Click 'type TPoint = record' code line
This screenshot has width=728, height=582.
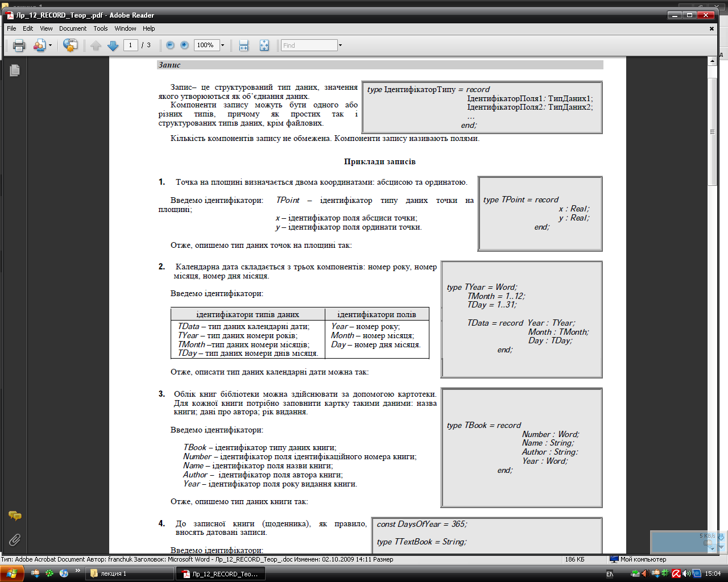click(521, 199)
